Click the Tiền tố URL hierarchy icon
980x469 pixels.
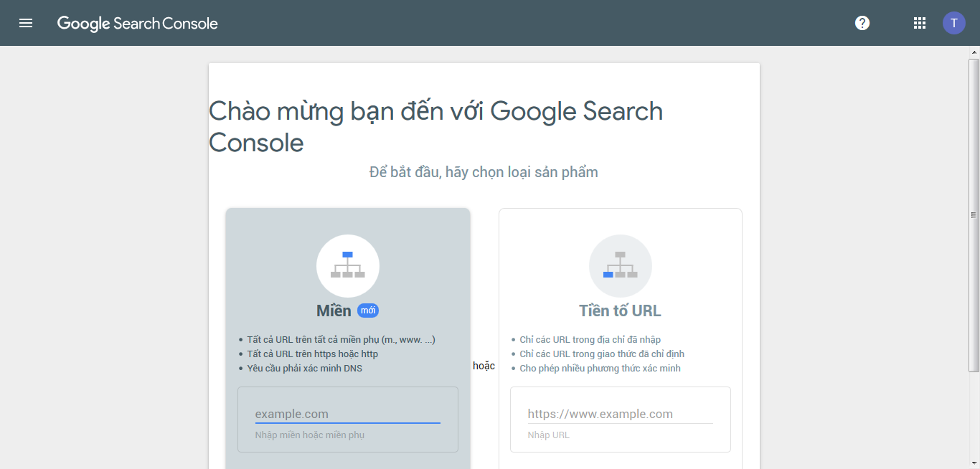click(620, 265)
